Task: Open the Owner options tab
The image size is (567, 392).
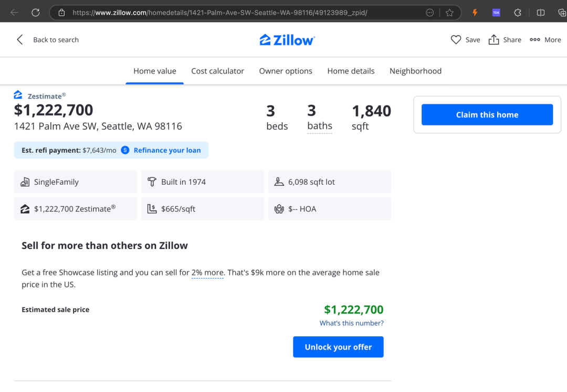Action: tap(286, 71)
